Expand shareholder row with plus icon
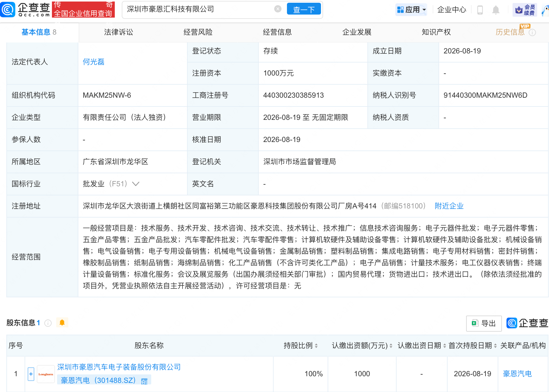This screenshot has width=549, height=392. coord(31,374)
